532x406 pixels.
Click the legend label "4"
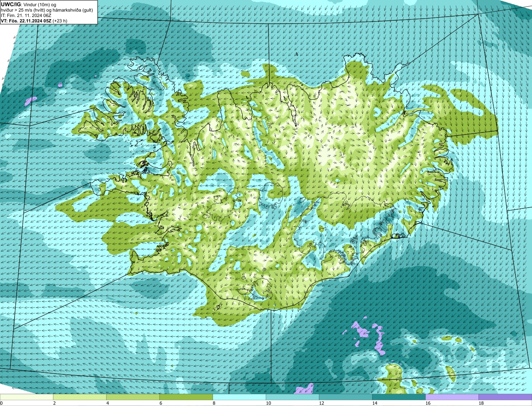(108, 403)
